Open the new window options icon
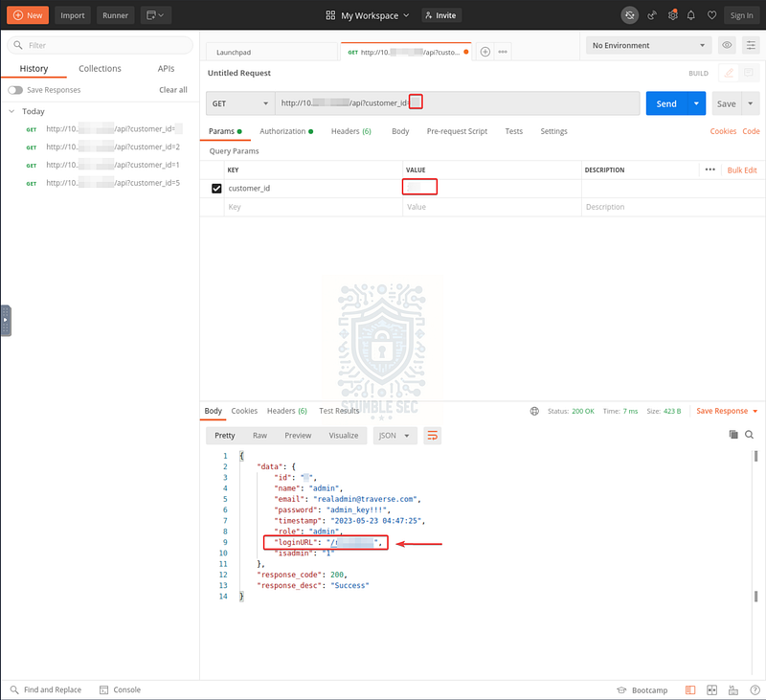Image resolution: width=766 pixels, height=700 pixels. 155,15
